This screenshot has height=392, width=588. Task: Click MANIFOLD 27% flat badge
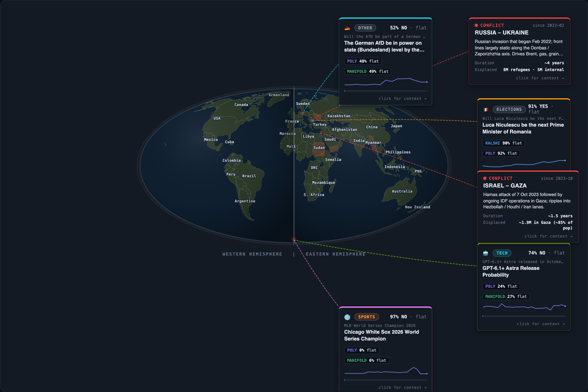pyautogui.click(x=506, y=297)
